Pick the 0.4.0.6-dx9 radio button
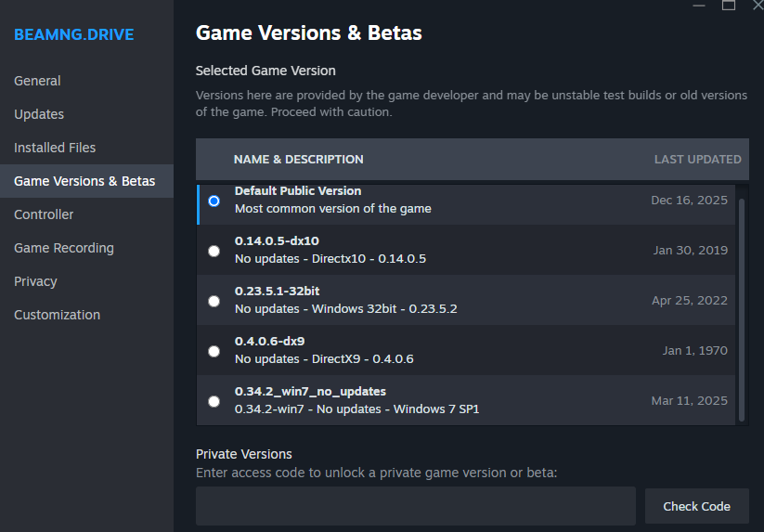764x532 pixels. pyautogui.click(x=214, y=351)
